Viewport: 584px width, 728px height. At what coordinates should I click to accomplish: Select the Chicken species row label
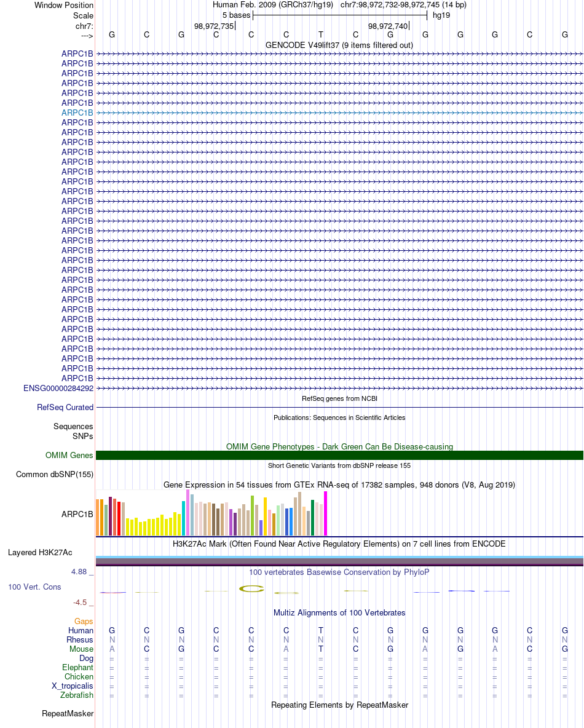coord(79,677)
